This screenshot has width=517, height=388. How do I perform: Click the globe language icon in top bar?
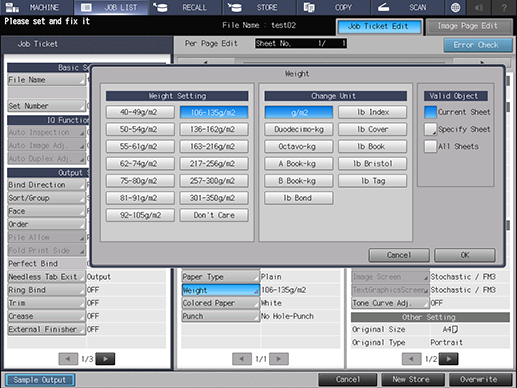coord(455,7)
